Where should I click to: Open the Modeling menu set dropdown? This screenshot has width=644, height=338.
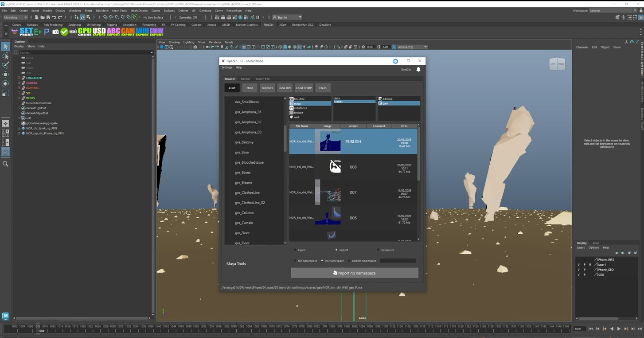click(16, 17)
